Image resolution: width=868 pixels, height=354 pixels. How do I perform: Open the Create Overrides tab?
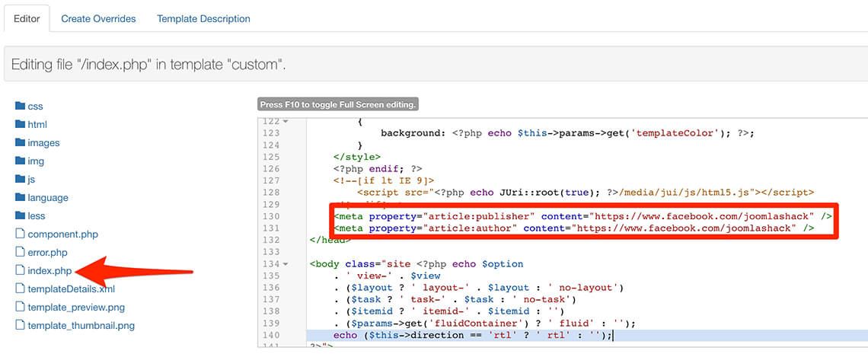98,19
